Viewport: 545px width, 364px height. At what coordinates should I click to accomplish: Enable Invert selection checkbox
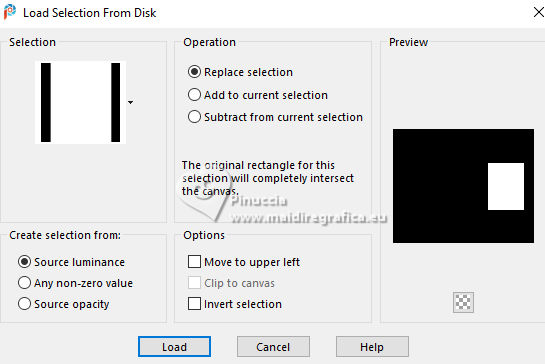pos(194,304)
